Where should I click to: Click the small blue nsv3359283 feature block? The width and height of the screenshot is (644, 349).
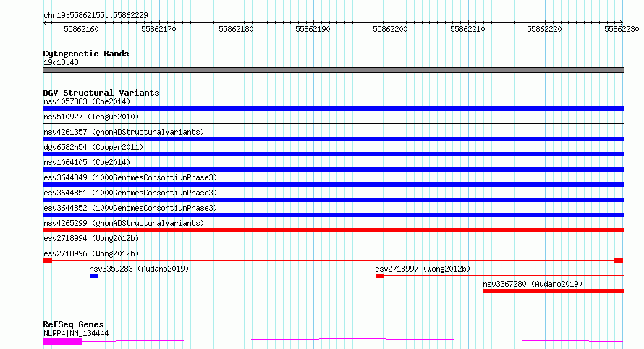pos(94,276)
